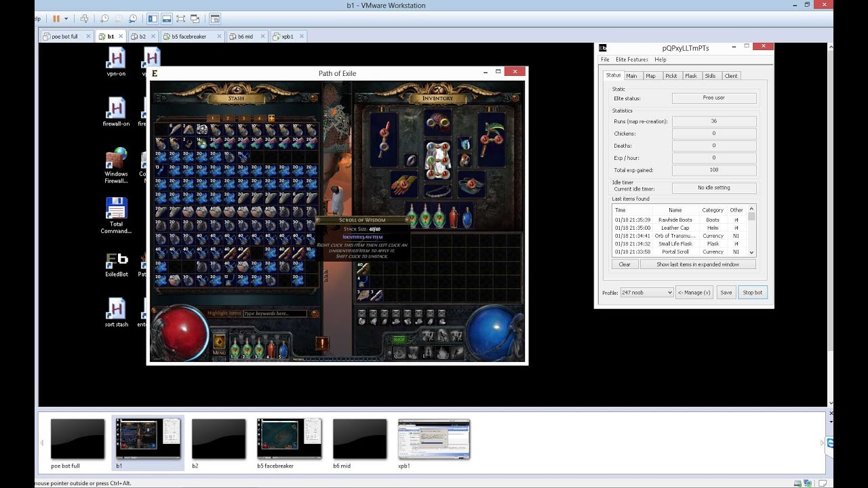The image size is (868, 488).
Task: Click the equipped amulet slot item
Action: (465, 143)
